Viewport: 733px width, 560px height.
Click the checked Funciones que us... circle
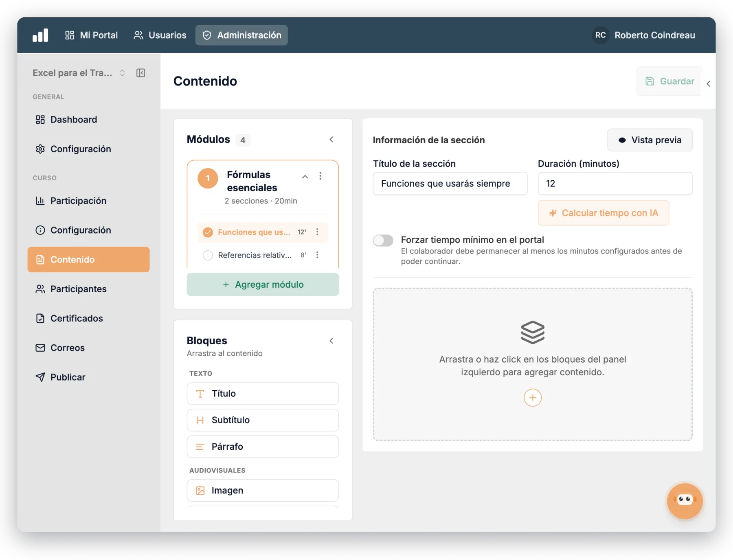click(x=208, y=232)
